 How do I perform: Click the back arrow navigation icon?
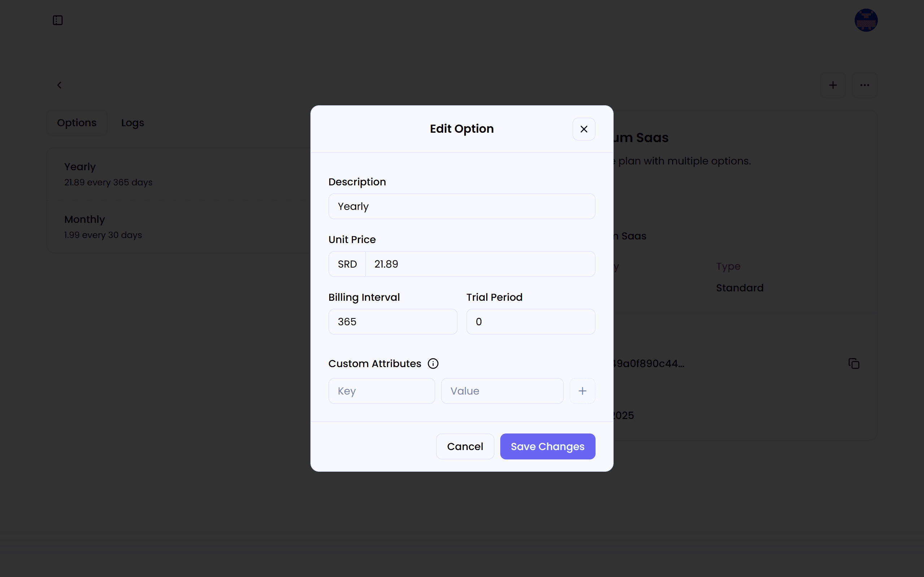pos(59,85)
